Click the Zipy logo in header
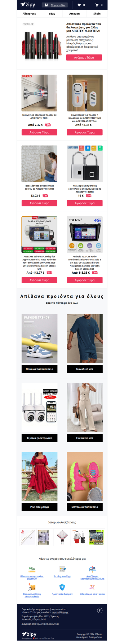Image resolution: width=124 pixels, height=644 pixels. click(x=28, y=5)
